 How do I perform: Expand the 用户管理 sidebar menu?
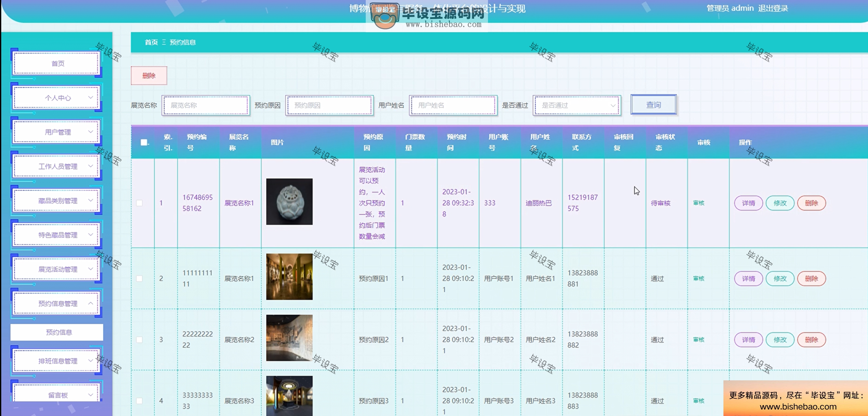(56, 132)
